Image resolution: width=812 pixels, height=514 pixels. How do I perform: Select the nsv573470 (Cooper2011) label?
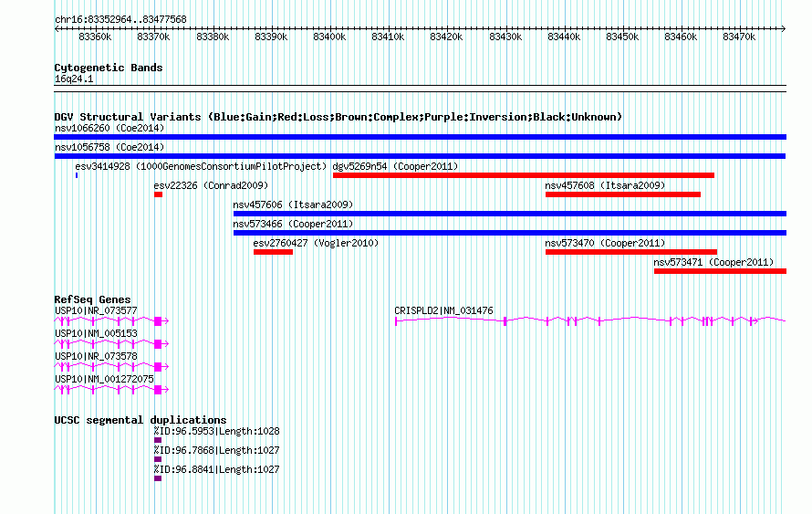(x=605, y=243)
